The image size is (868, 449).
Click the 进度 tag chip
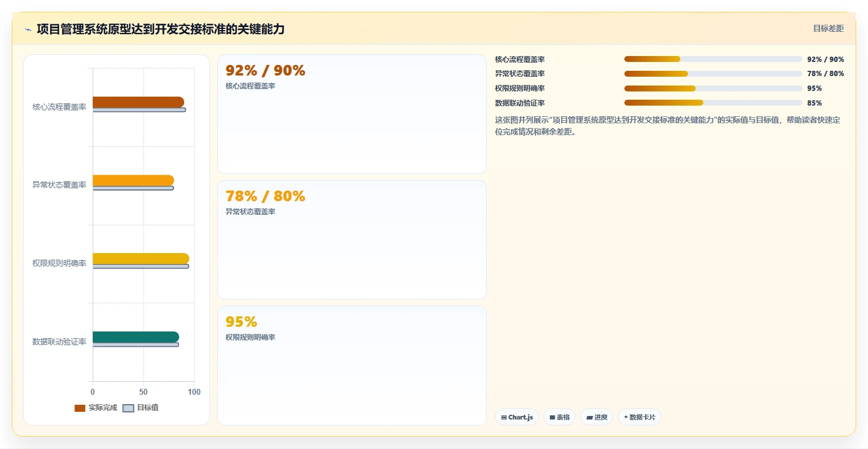pos(597,417)
